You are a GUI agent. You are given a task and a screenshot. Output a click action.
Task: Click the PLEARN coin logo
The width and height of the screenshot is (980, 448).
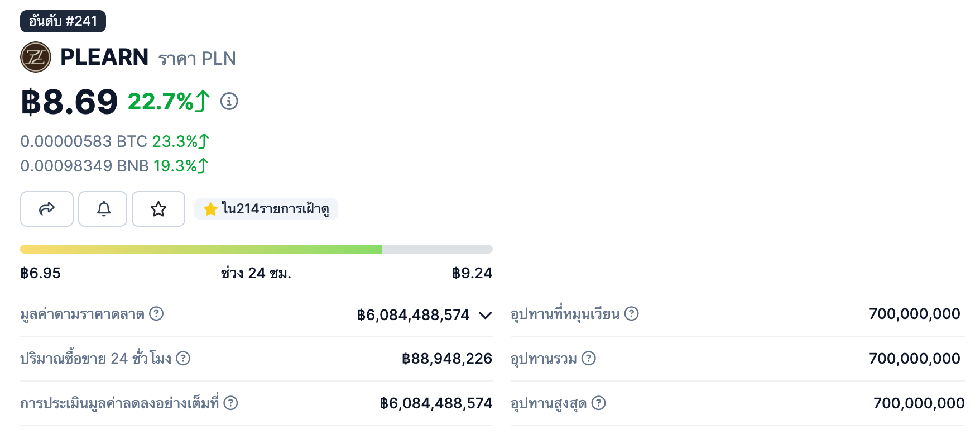click(35, 57)
